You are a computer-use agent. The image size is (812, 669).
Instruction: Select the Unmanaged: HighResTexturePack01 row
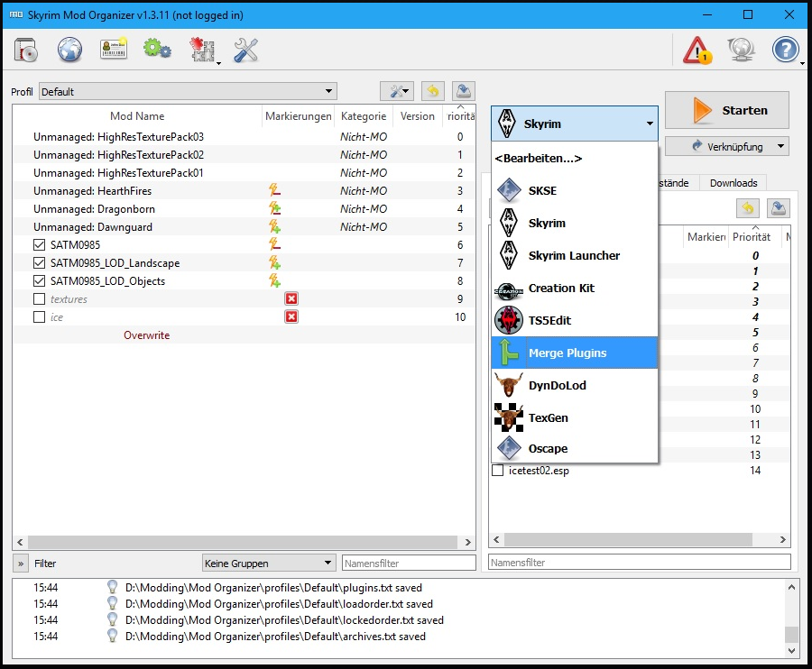[x=244, y=173]
